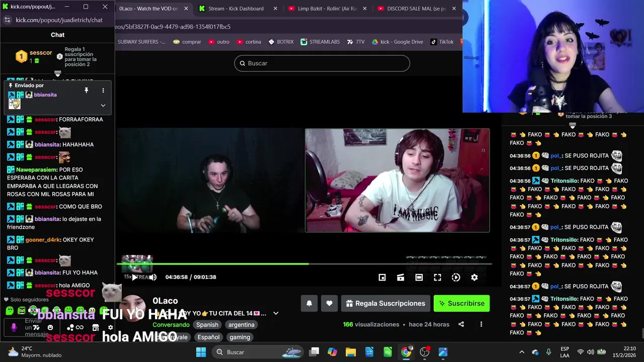
Task: Open Copilot from the taskbar
Action: [x=332, y=352]
